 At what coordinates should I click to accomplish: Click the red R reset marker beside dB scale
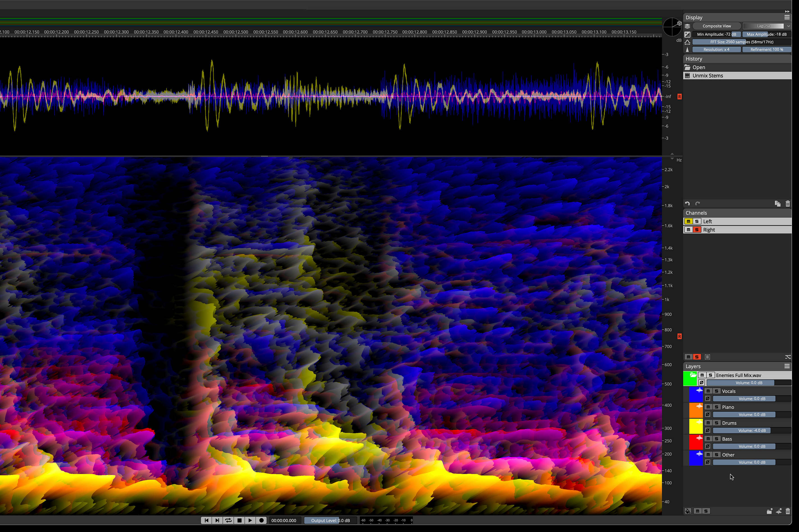click(x=679, y=97)
